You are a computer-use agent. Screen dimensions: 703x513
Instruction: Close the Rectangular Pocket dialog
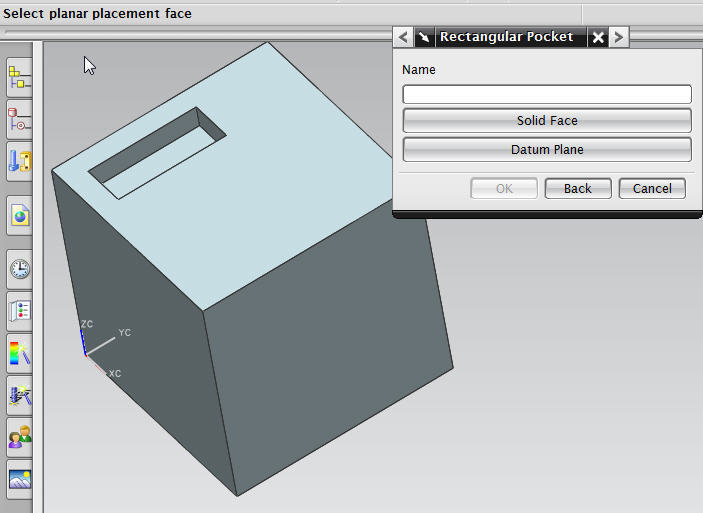click(598, 37)
